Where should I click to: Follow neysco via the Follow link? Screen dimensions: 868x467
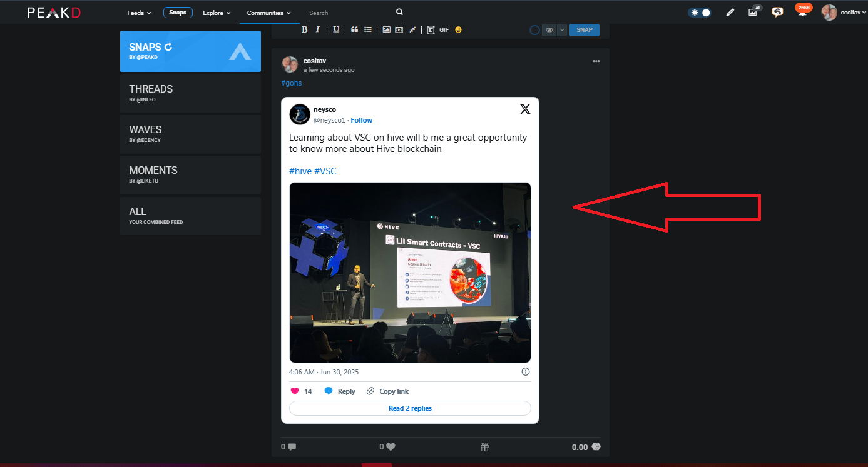(x=362, y=120)
